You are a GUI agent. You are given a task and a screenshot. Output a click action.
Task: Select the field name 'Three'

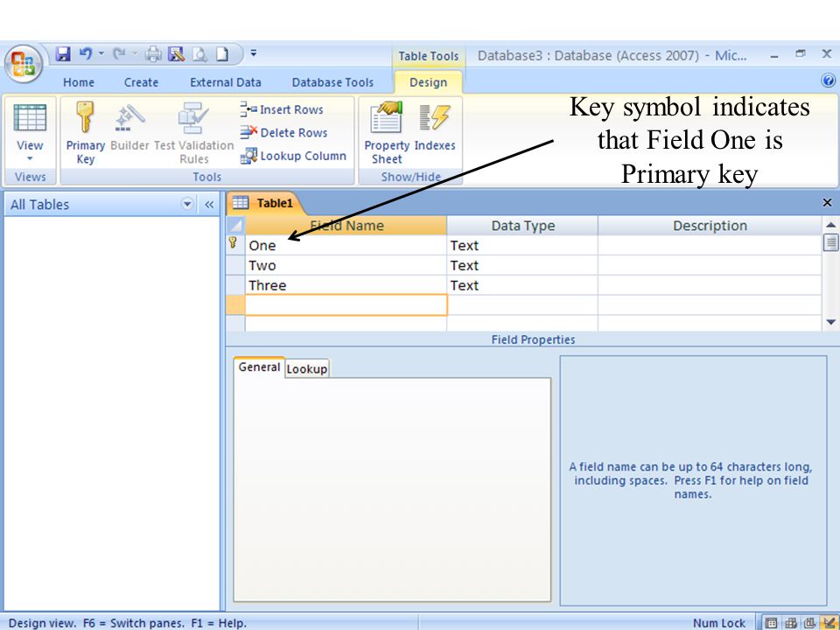[267, 285]
